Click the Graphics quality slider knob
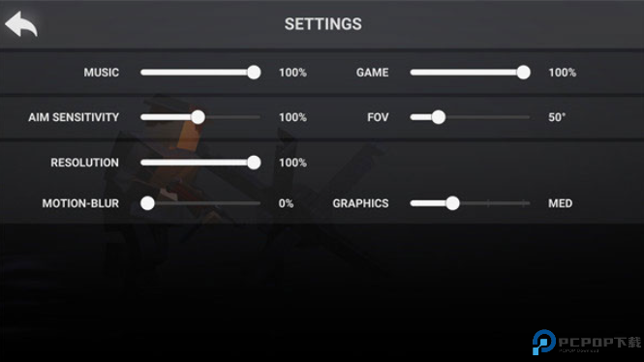This screenshot has height=362, width=644. [x=452, y=203]
